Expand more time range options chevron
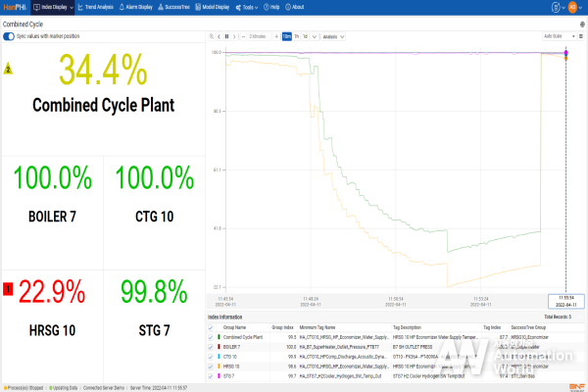This screenshot has width=588, height=392. point(315,36)
